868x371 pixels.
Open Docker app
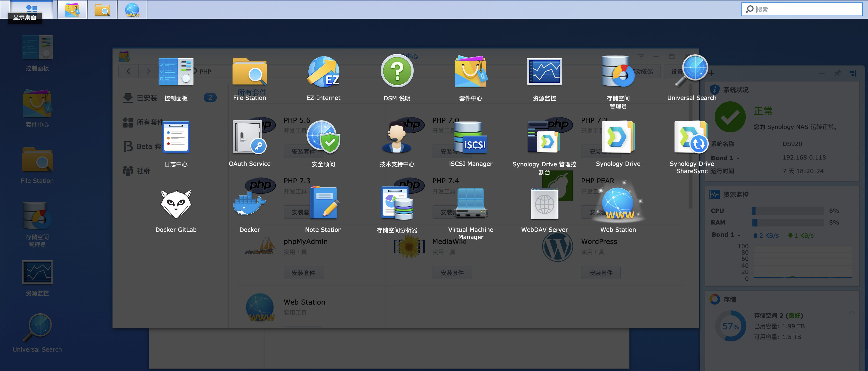click(249, 204)
